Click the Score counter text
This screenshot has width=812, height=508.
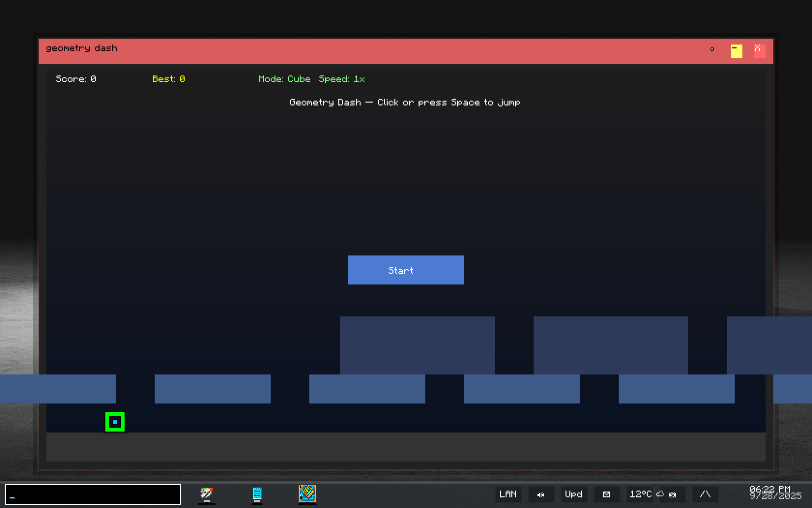point(76,79)
